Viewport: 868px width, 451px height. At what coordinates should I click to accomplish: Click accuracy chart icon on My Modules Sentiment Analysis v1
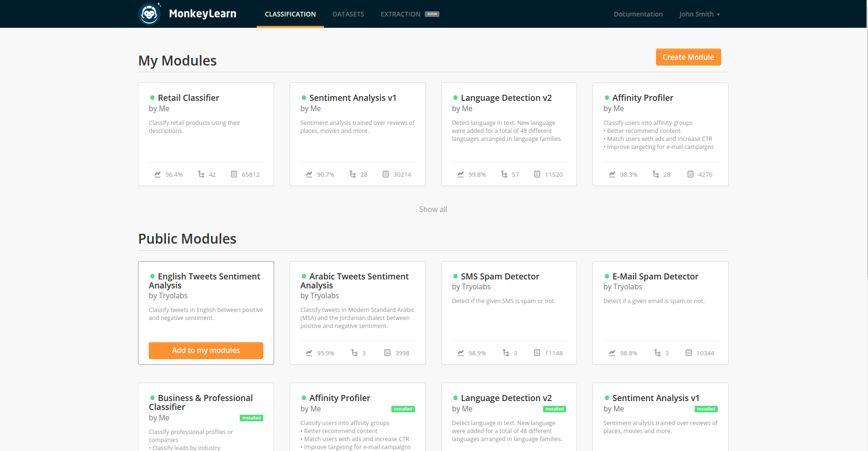coord(309,174)
